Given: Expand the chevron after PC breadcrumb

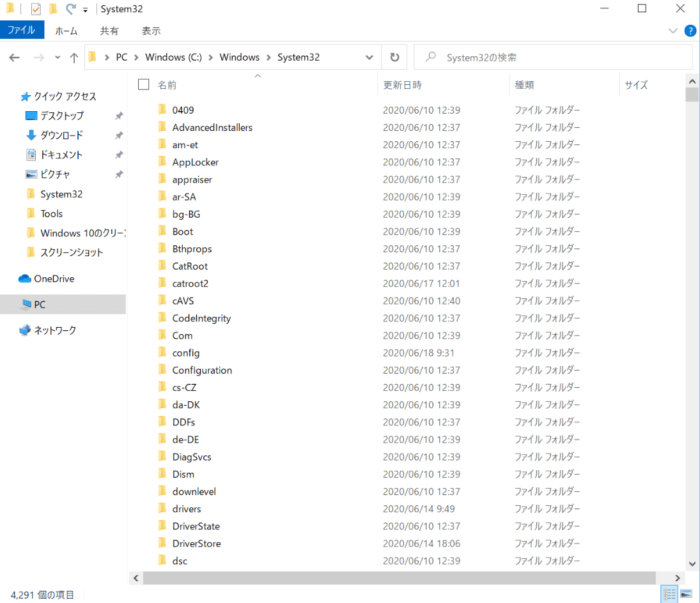Looking at the screenshot, I should (x=136, y=57).
